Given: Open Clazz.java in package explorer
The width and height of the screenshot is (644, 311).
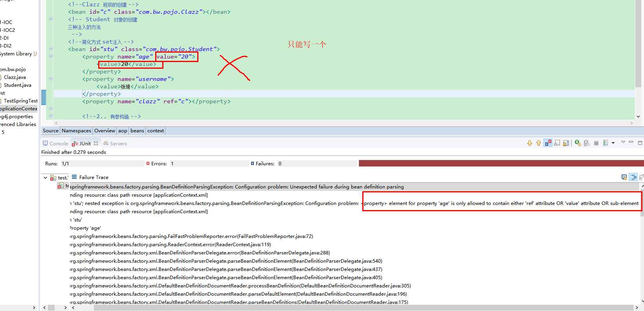Looking at the screenshot, I should 15,77.
